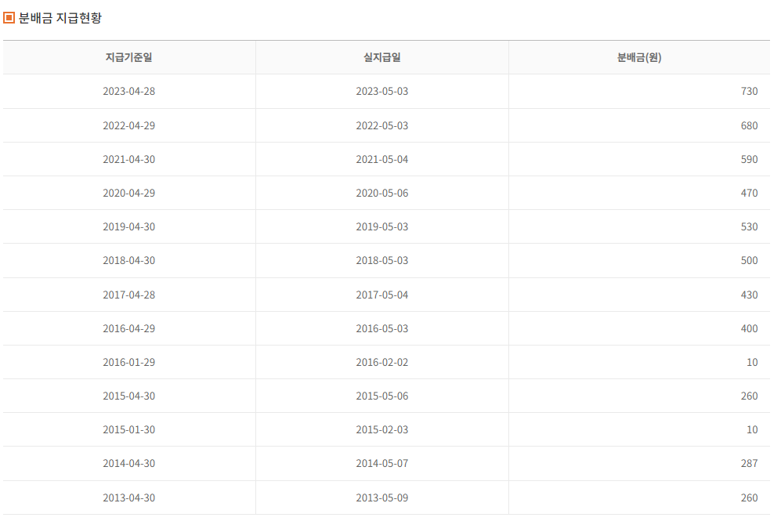Select payment date 2016-02-02
Screen dimensions: 781x532
pos(382,362)
